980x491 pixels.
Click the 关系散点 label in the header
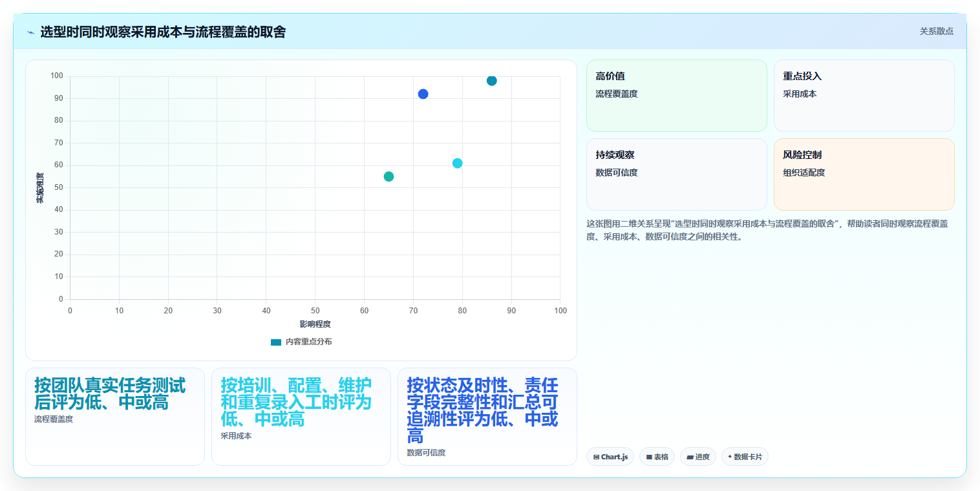pyautogui.click(x=936, y=31)
